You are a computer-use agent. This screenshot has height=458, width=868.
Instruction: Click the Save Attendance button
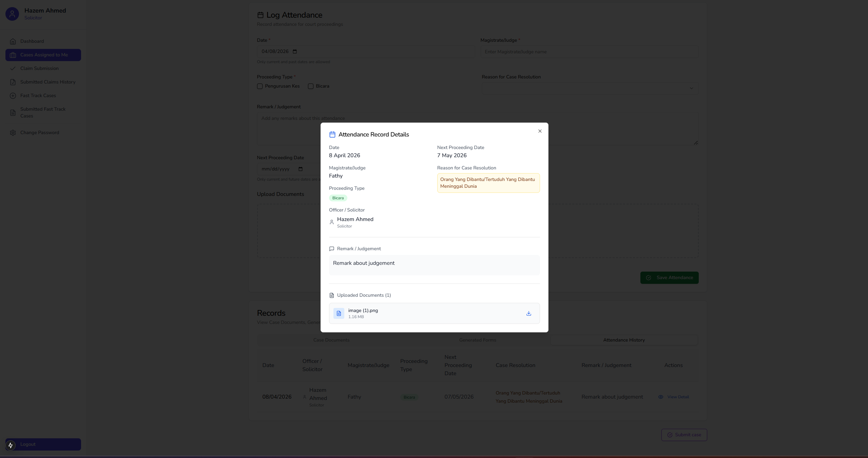pyautogui.click(x=669, y=278)
